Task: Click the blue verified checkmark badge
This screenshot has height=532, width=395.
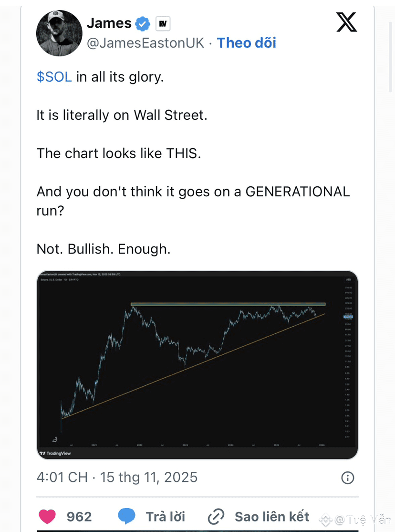Action: tap(142, 23)
